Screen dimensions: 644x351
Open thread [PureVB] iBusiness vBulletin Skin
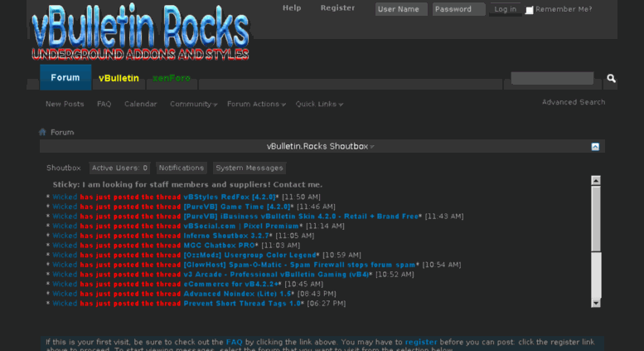(301, 217)
